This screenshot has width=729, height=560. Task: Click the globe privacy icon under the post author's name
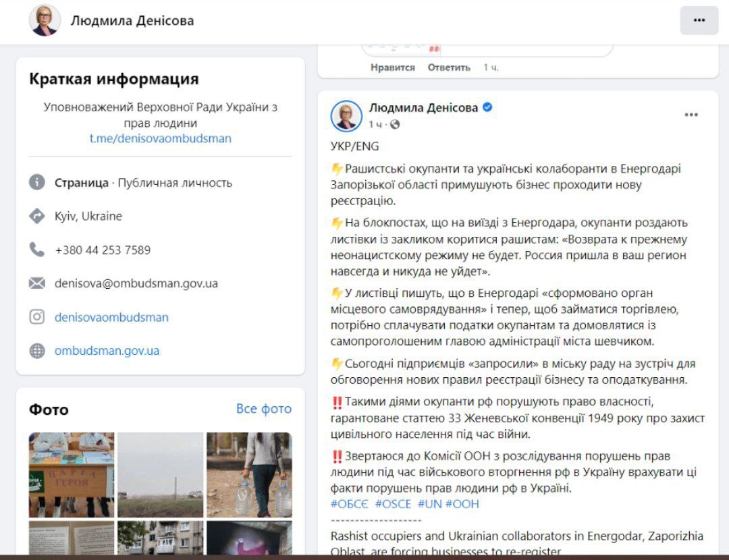pyautogui.click(x=395, y=124)
